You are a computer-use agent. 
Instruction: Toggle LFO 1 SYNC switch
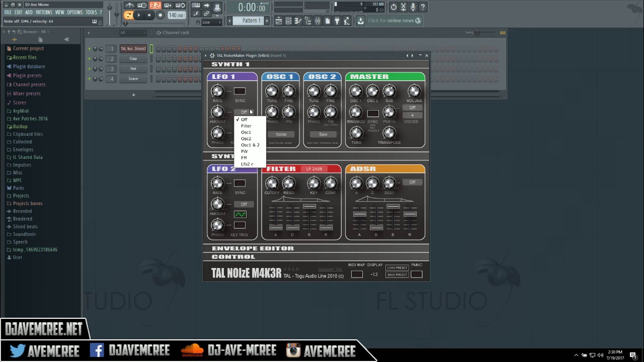coord(239,91)
